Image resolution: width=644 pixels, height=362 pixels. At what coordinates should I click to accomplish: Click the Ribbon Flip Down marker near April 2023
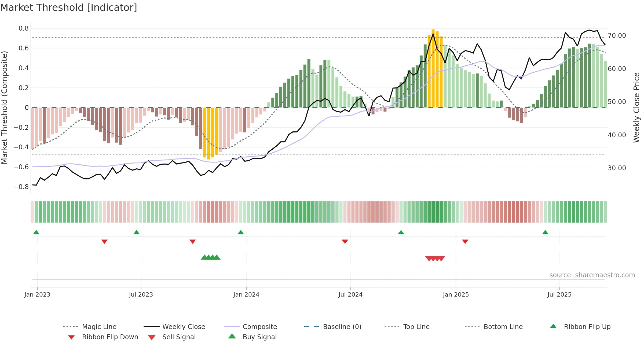coord(104,242)
